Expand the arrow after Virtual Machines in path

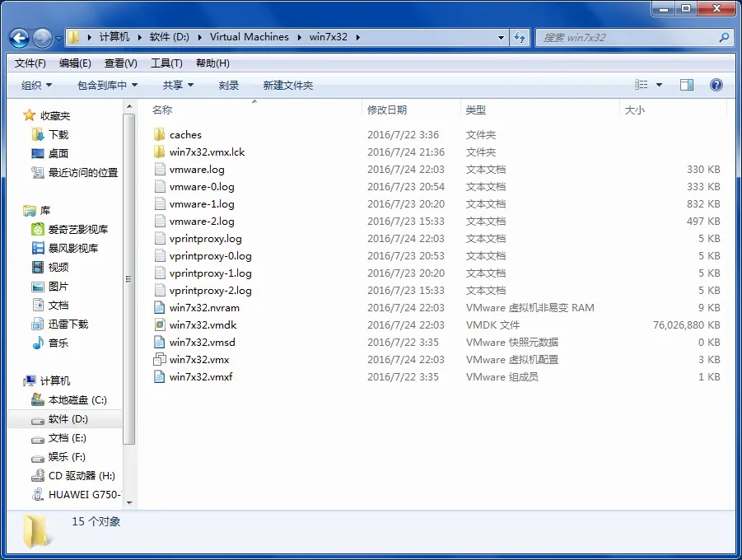click(x=300, y=37)
